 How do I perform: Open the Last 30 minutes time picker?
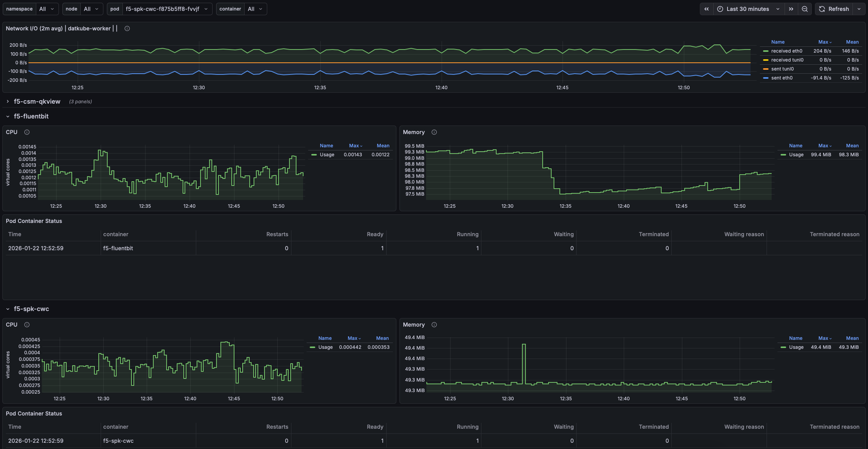click(x=749, y=9)
